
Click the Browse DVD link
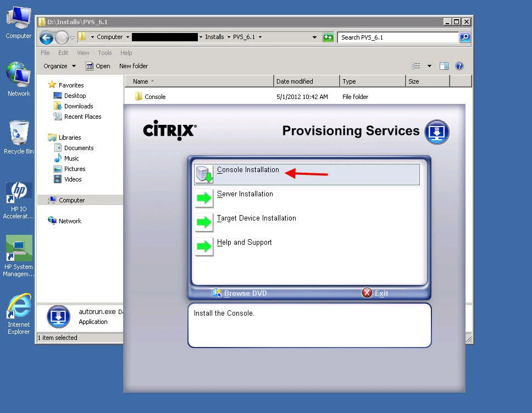[x=245, y=293]
